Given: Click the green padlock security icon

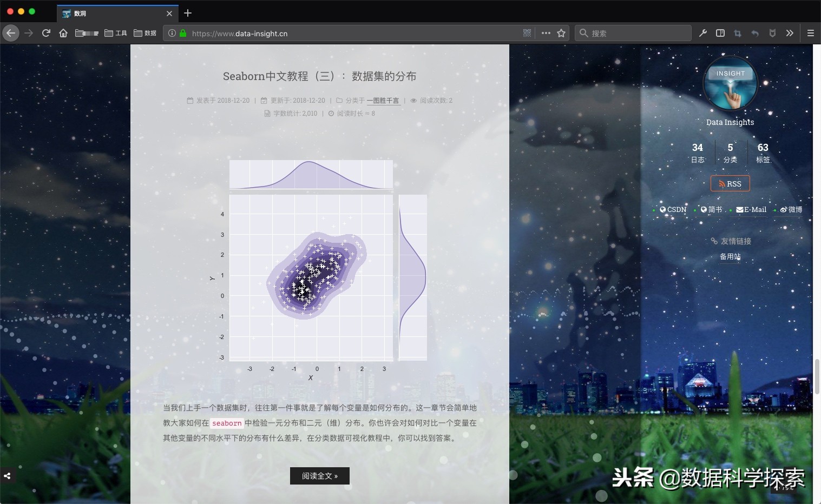Looking at the screenshot, I should pyautogui.click(x=183, y=33).
